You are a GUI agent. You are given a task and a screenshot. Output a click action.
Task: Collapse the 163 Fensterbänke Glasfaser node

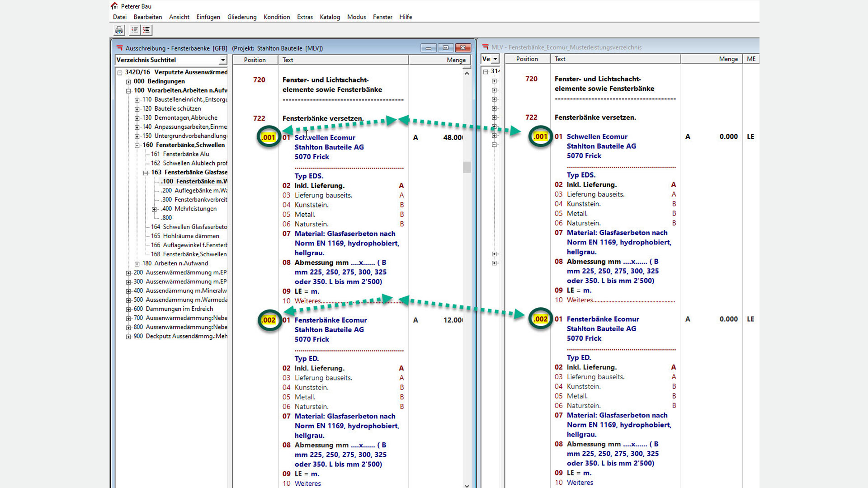[146, 173]
